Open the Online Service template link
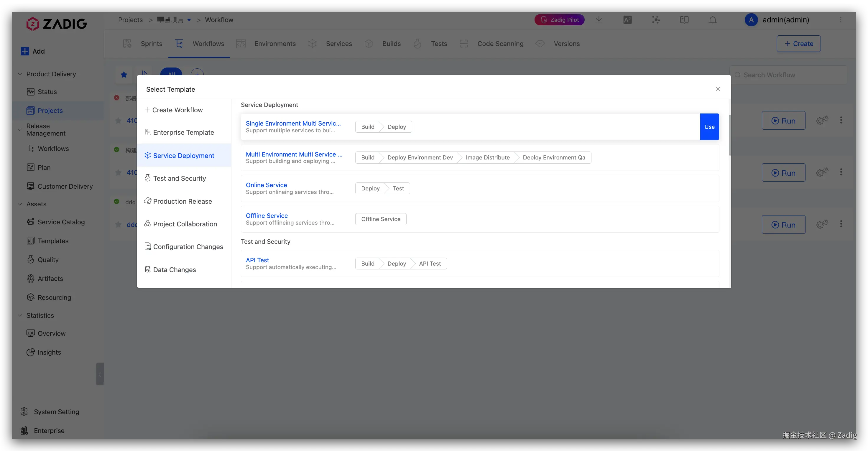Viewport: 868px width, 451px height. click(266, 185)
